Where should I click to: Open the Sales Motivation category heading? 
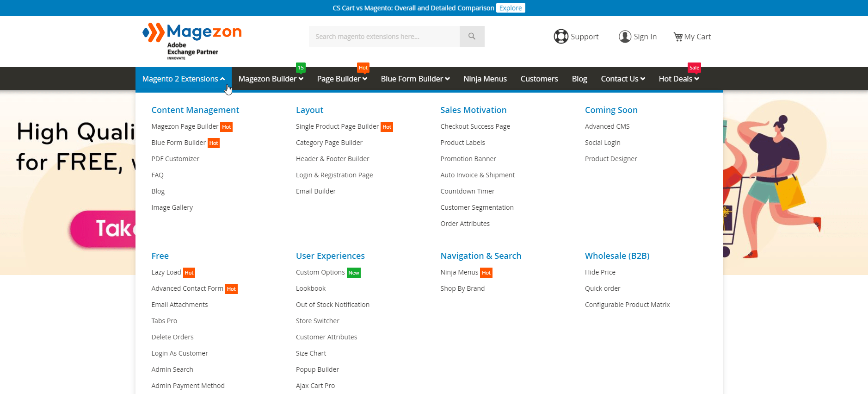[x=473, y=110]
